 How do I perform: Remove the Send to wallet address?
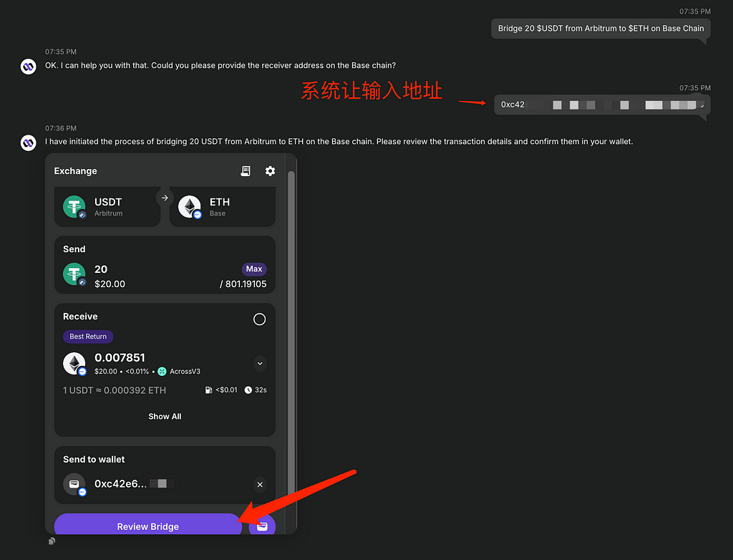pos(260,485)
